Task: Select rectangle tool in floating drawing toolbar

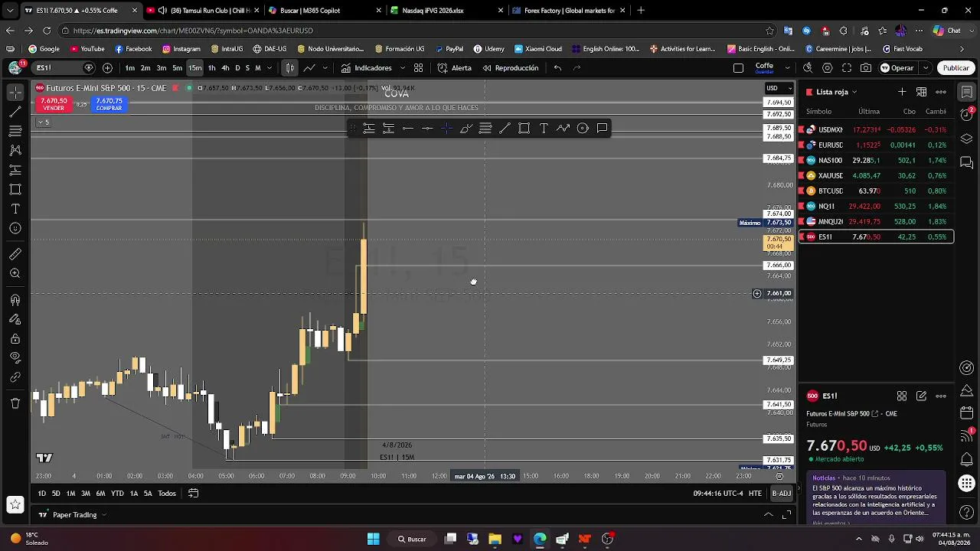Action: (524, 128)
